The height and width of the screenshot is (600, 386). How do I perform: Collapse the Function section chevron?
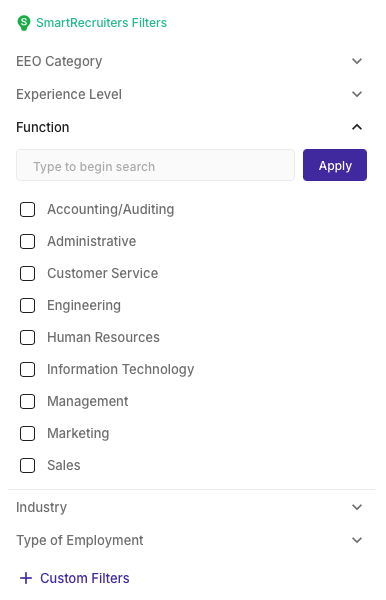[x=357, y=127]
